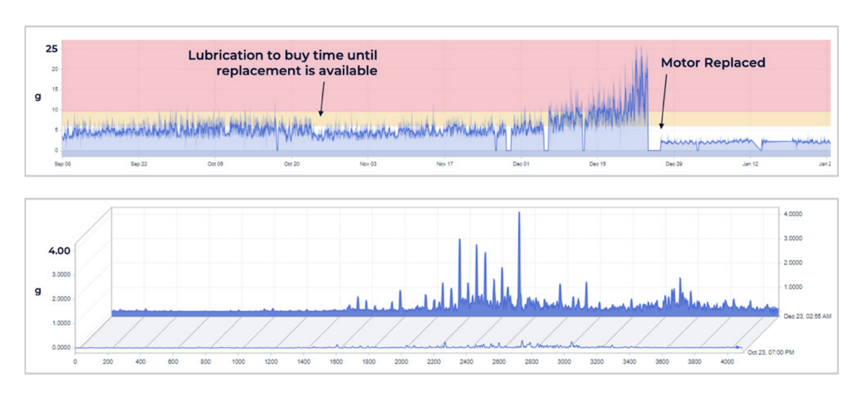The height and width of the screenshot is (401, 868).
Task: Click the 4.0000 label on right axis
Action: 795,214
